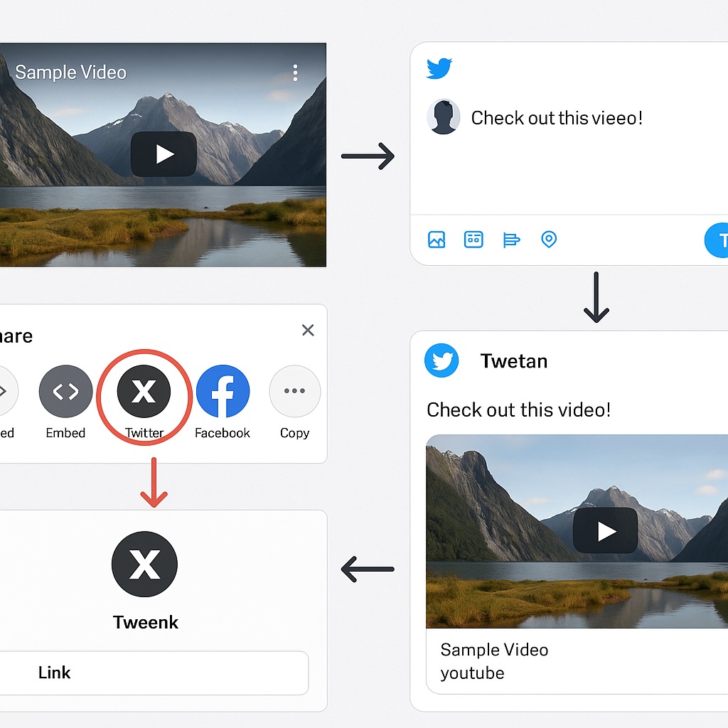This screenshot has height=728, width=728.
Task: Add an image with the picture icon
Action: pyautogui.click(x=437, y=240)
